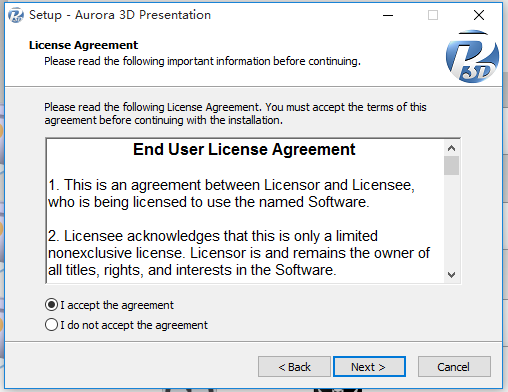The image size is (508, 392).
Task: Select "I accept the agreement" radio button
Action: pyautogui.click(x=51, y=305)
